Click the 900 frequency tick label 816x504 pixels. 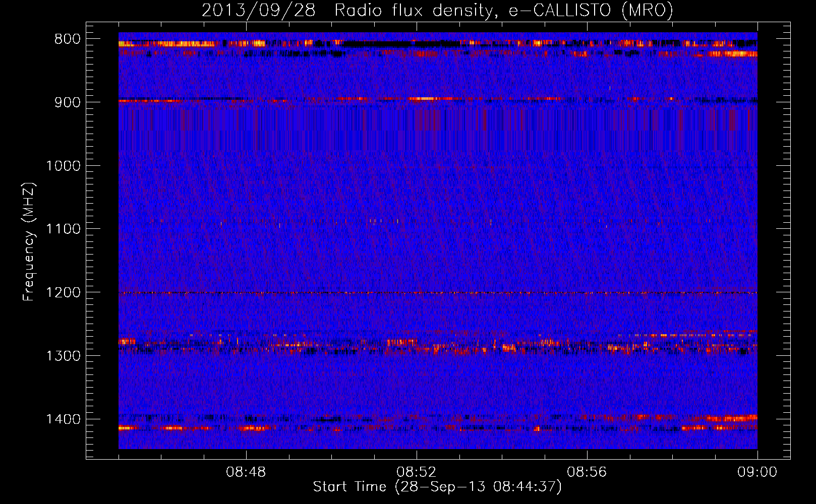[x=68, y=102]
